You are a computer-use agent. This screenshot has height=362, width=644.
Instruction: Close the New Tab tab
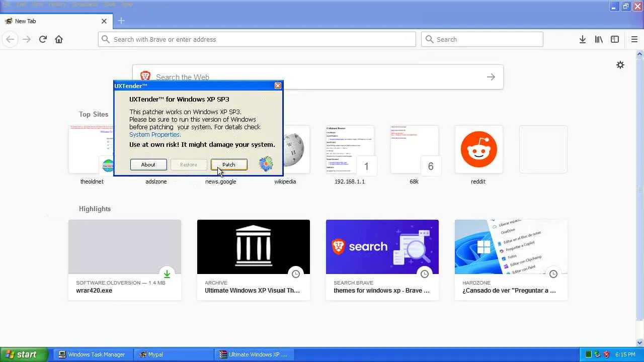pos(104,21)
